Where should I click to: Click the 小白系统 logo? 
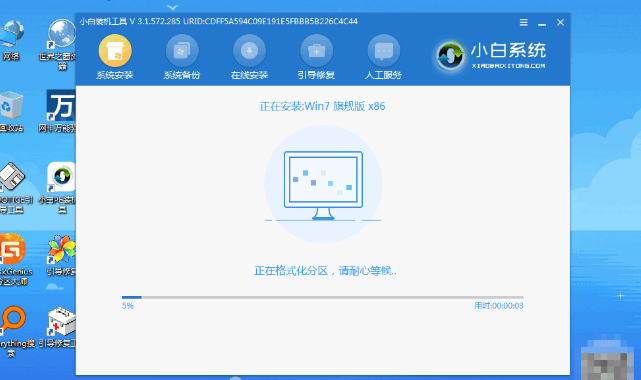pos(489,55)
